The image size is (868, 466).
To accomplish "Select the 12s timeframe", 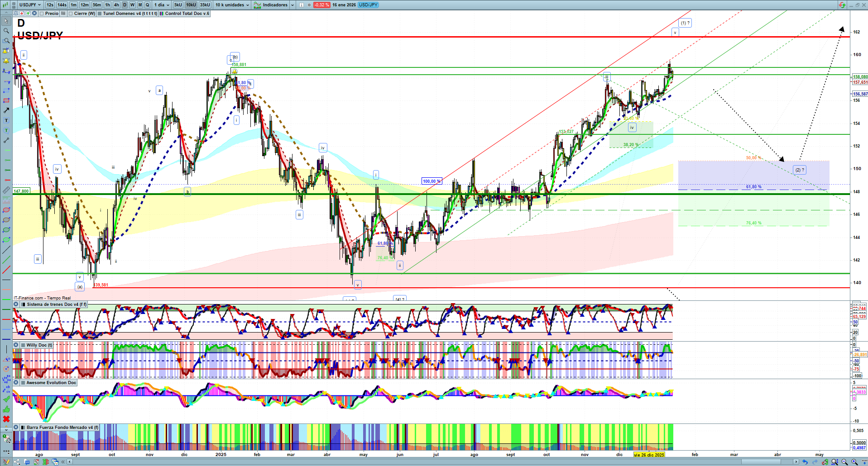I will (50, 5).
